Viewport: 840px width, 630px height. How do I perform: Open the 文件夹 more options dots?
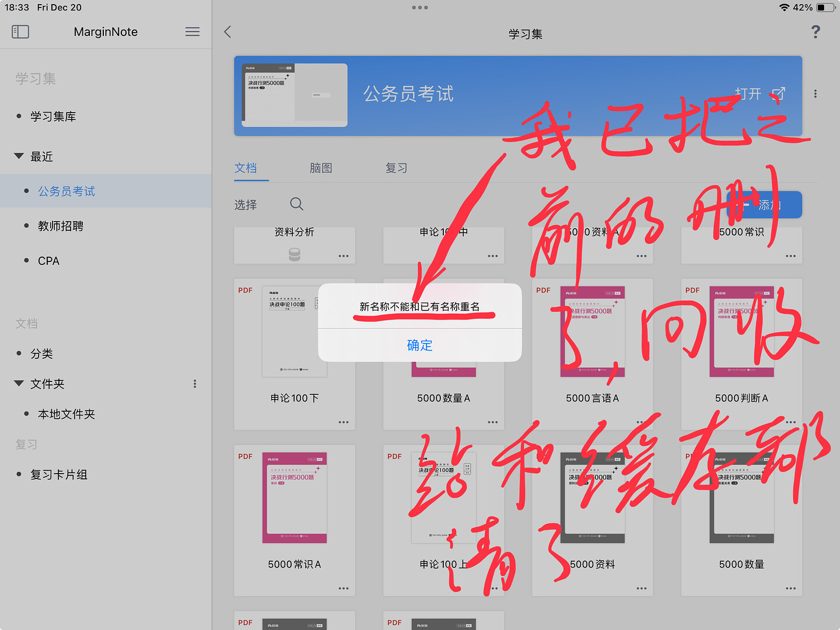(x=195, y=384)
